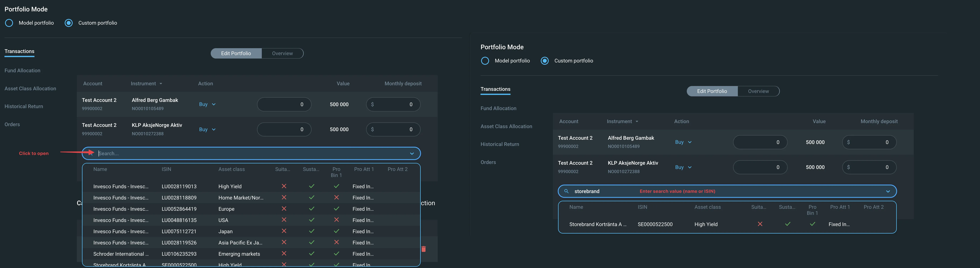Click Pro Bin 1 cross in LU0028118809 row
Viewport: 980px width, 268px height.
point(336,198)
